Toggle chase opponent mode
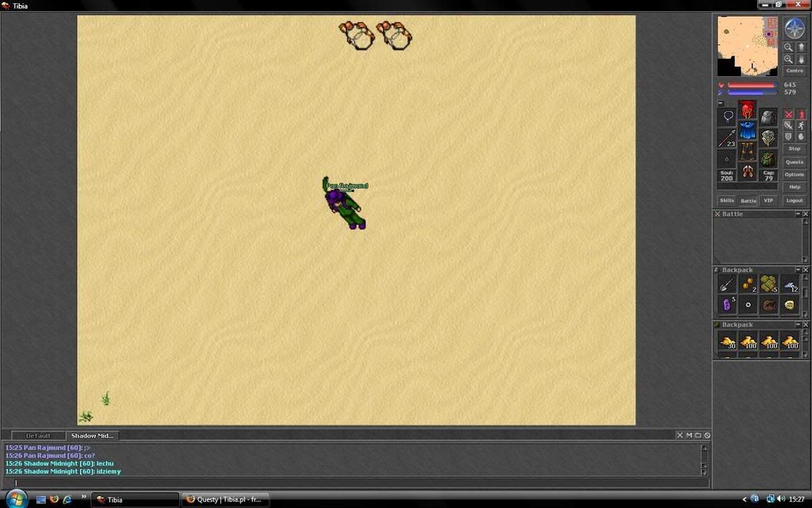The width and height of the screenshot is (812, 508). 801,125
